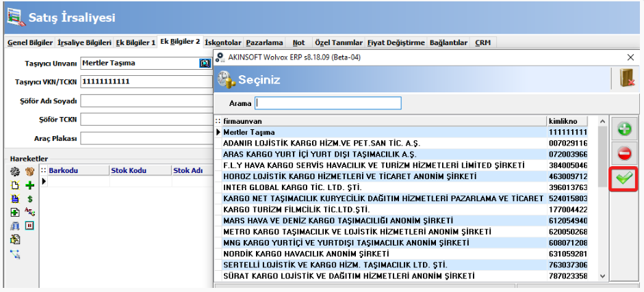Open the Ek Bilgiler 1 tab
644x292 pixels.
tap(136, 42)
